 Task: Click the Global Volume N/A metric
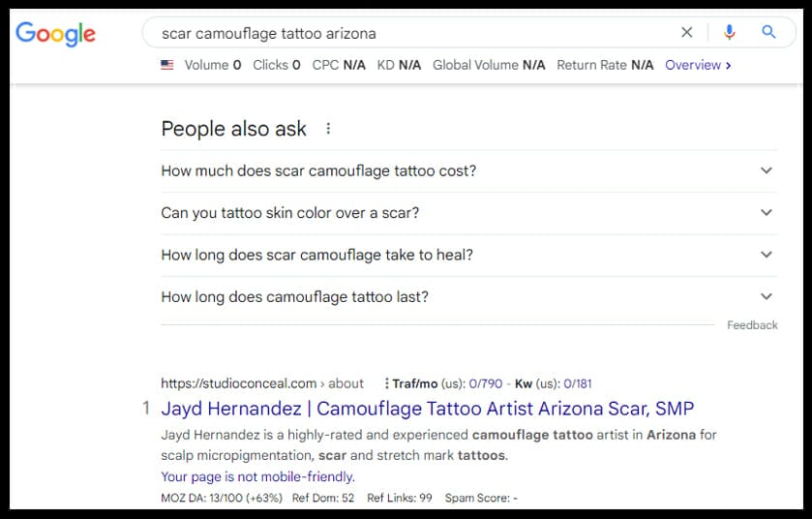tap(489, 65)
